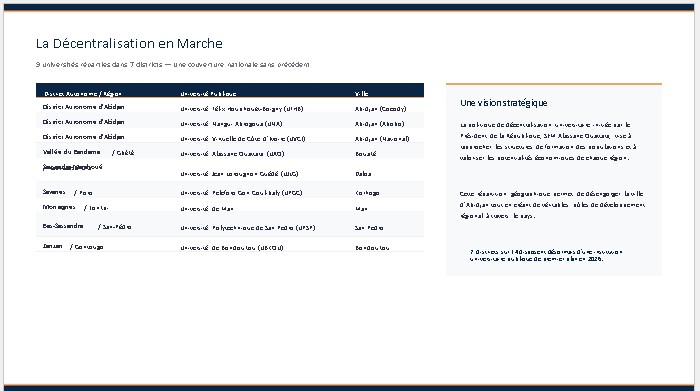Select the Péléforo Gon Coulibaly university cell
The height and width of the screenshot is (391, 700).
tap(241, 193)
